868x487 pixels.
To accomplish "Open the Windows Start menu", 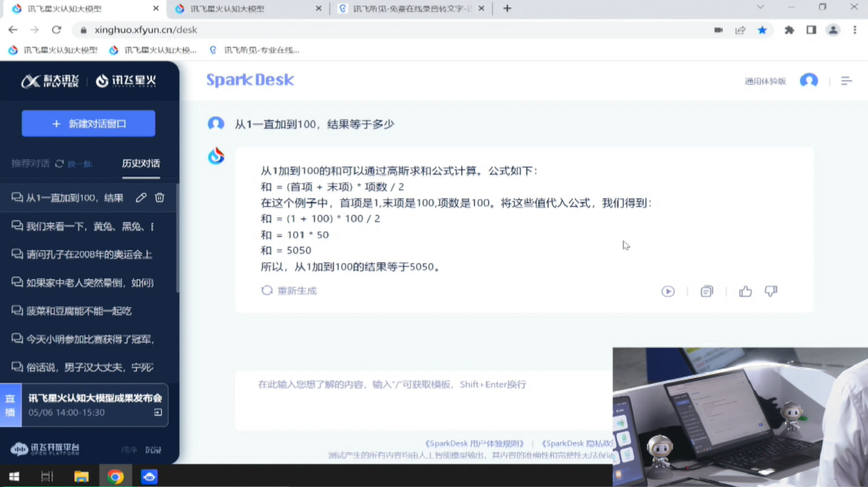I will (x=14, y=477).
